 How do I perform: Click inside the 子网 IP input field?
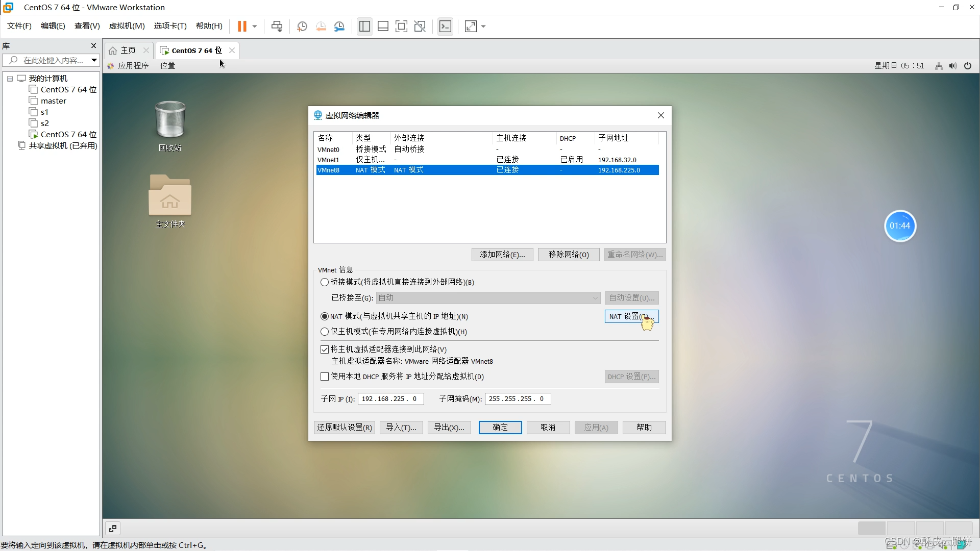click(x=389, y=398)
